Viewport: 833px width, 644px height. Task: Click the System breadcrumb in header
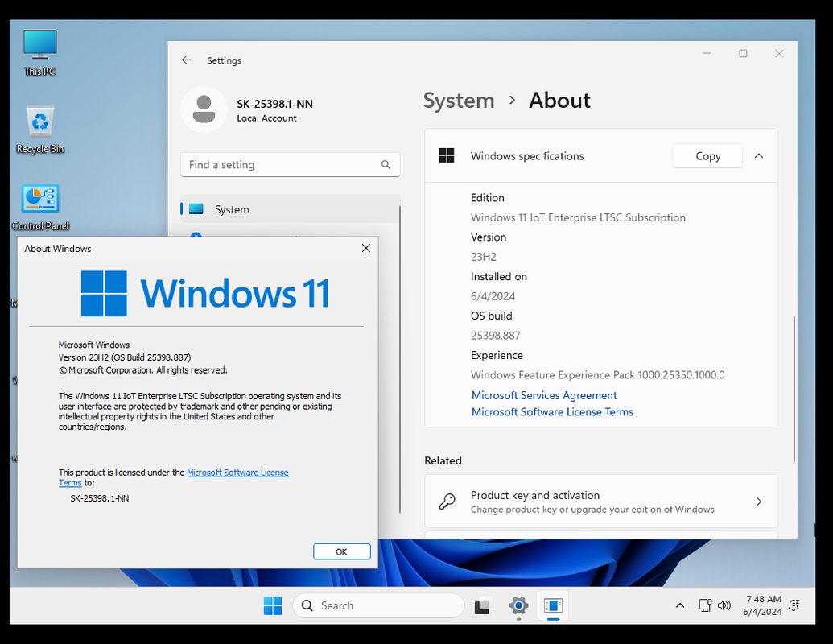point(459,101)
